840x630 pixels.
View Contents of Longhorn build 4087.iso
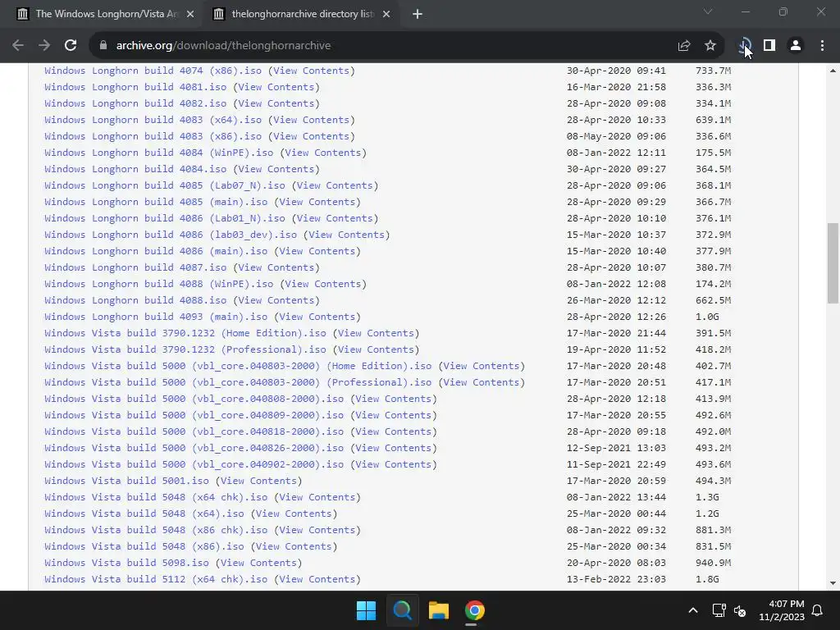click(276, 267)
